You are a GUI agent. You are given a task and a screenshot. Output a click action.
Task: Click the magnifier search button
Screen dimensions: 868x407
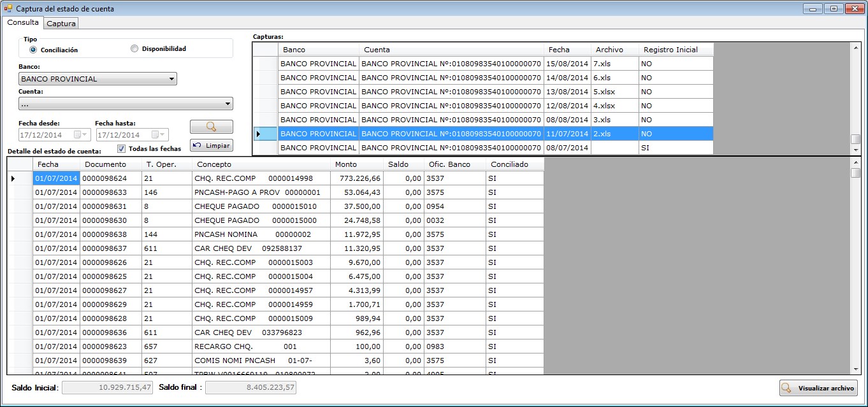point(211,127)
